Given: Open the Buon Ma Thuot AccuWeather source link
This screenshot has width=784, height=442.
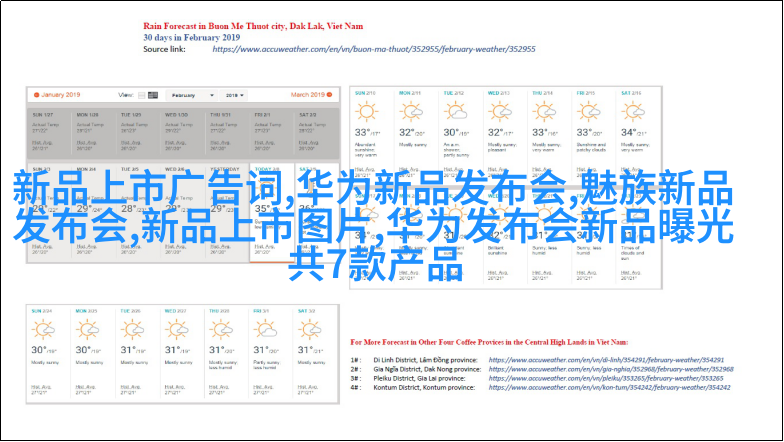Looking at the screenshot, I should 374,49.
